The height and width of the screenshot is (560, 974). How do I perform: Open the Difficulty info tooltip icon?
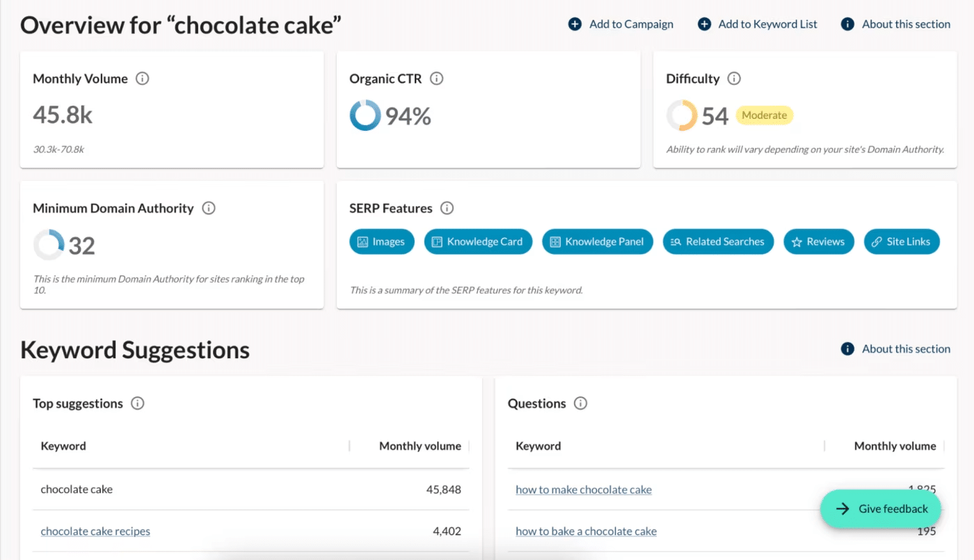(x=734, y=79)
